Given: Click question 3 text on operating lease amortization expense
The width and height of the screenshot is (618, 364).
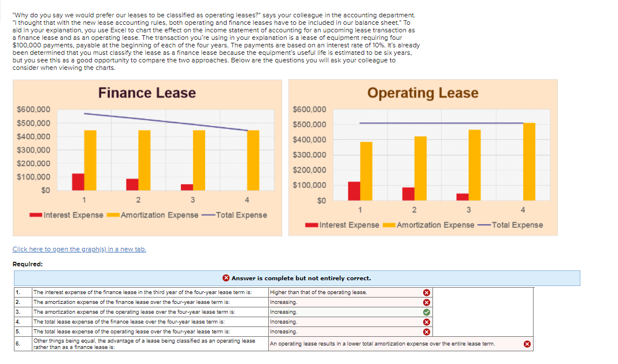Looking at the screenshot, I should click(x=134, y=312).
